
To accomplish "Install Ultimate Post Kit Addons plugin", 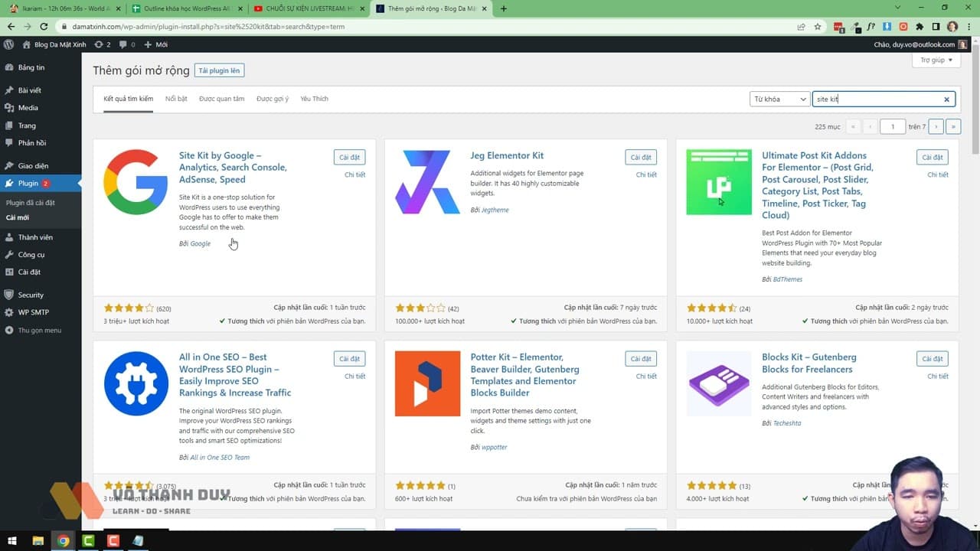I will [932, 158].
